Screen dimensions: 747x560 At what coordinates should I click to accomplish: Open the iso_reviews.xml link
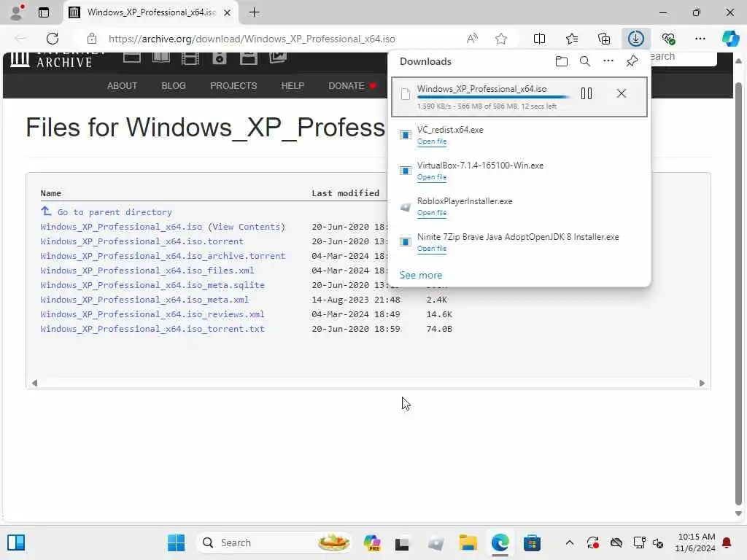pos(152,314)
